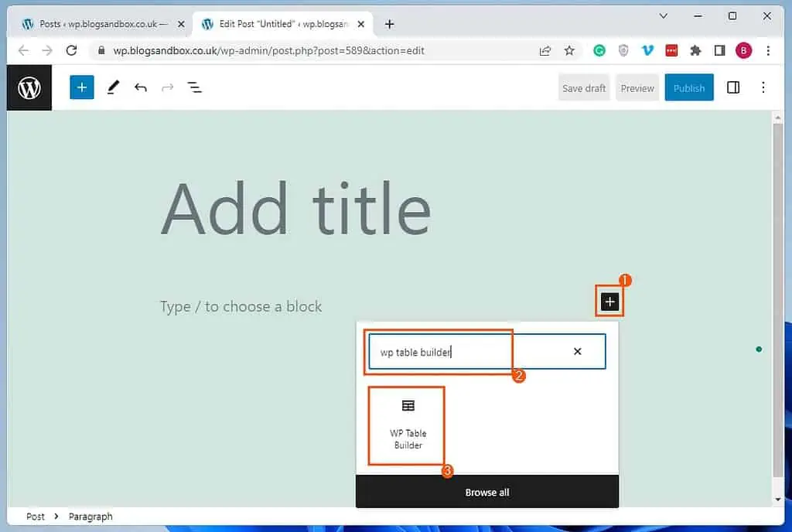Toggle the browser side panel
Image resolution: width=792 pixels, height=532 pixels.
720,50
